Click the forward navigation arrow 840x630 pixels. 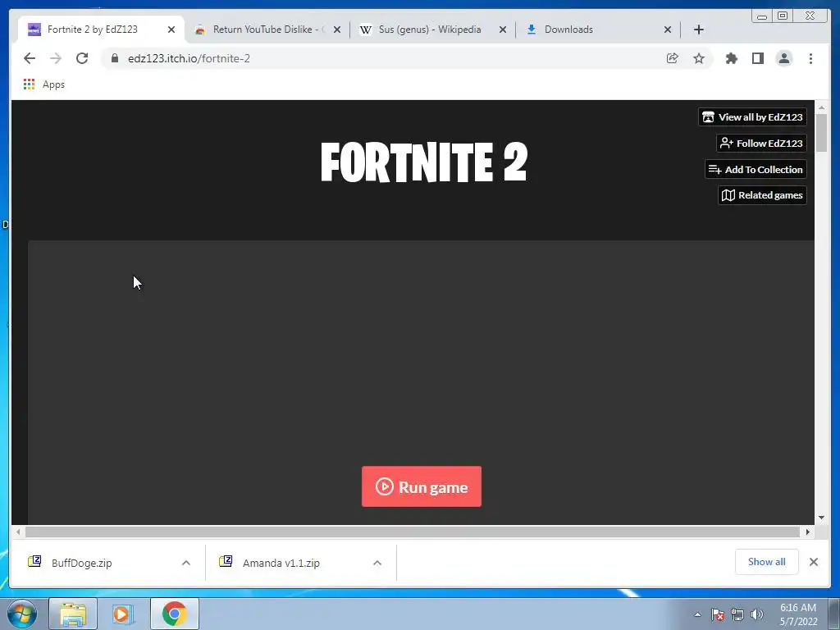click(56, 58)
